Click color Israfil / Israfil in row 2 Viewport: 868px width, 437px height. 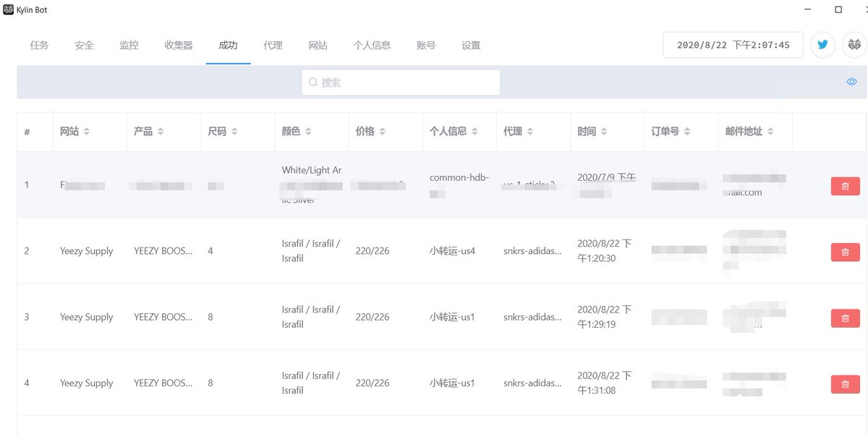click(x=311, y=251)
